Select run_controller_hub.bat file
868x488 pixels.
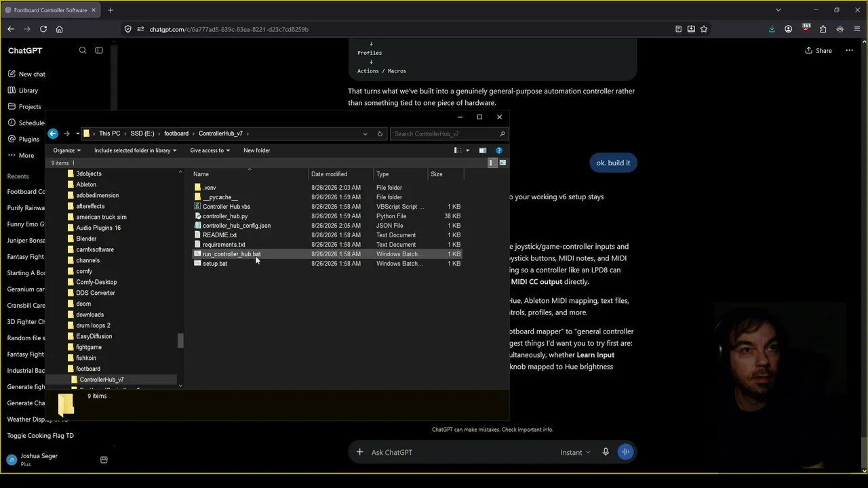231,254
